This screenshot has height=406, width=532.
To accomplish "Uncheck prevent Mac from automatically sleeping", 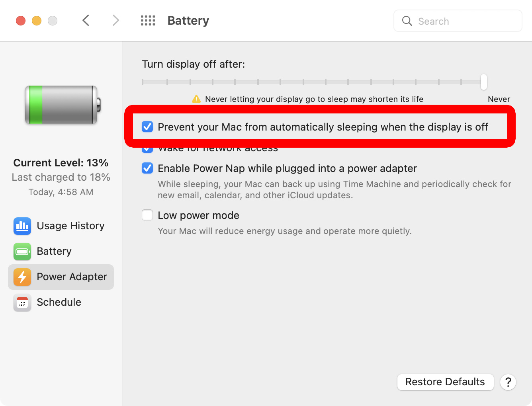I will (147, 127).
